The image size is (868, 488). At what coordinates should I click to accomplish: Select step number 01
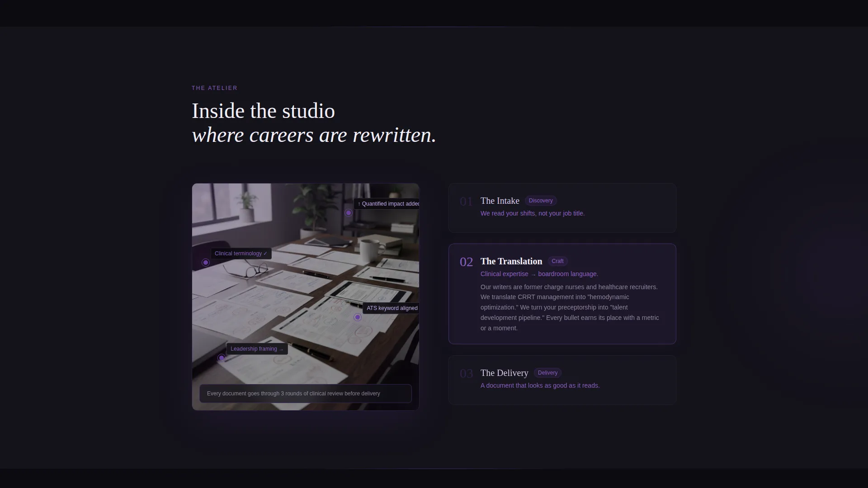pyautogui.click(x=466, y=202)
